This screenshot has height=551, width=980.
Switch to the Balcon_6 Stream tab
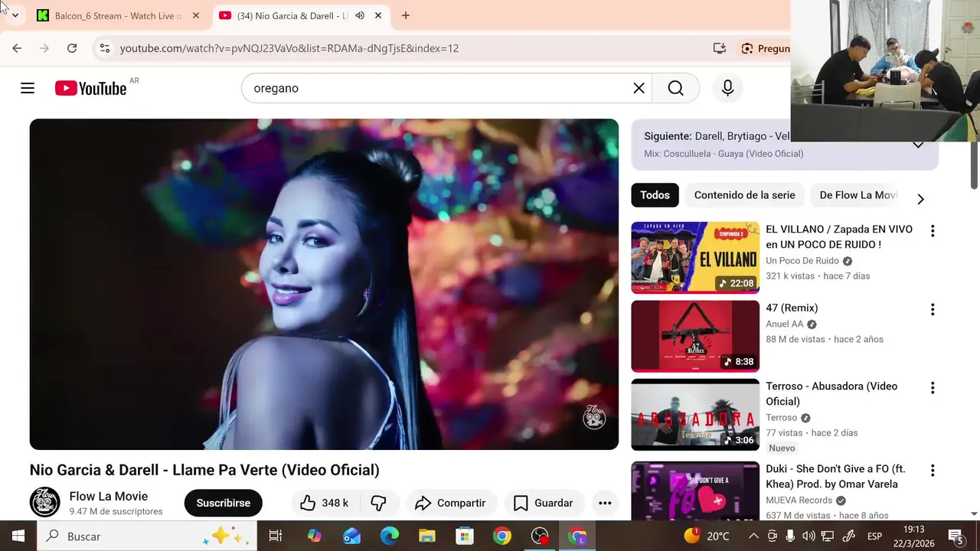coord(119,15)
